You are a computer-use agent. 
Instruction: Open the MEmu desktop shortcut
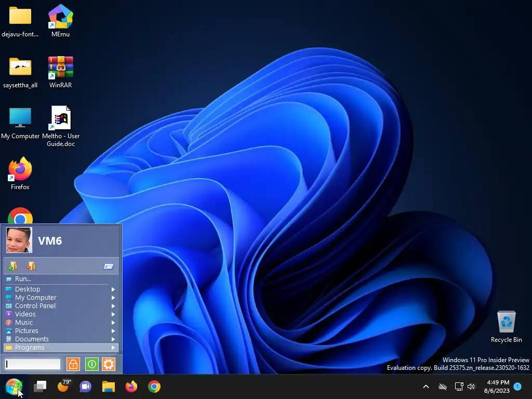tap(60, 20)
